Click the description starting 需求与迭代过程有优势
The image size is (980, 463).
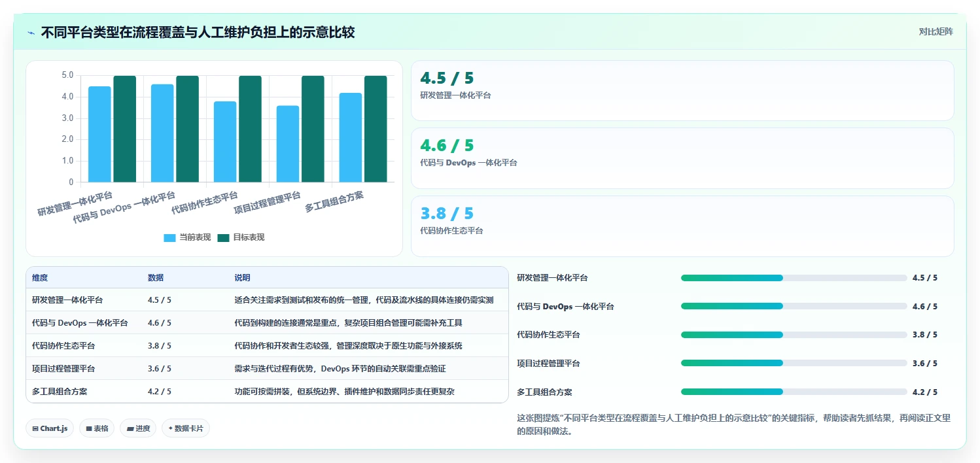tap(340, 369)
